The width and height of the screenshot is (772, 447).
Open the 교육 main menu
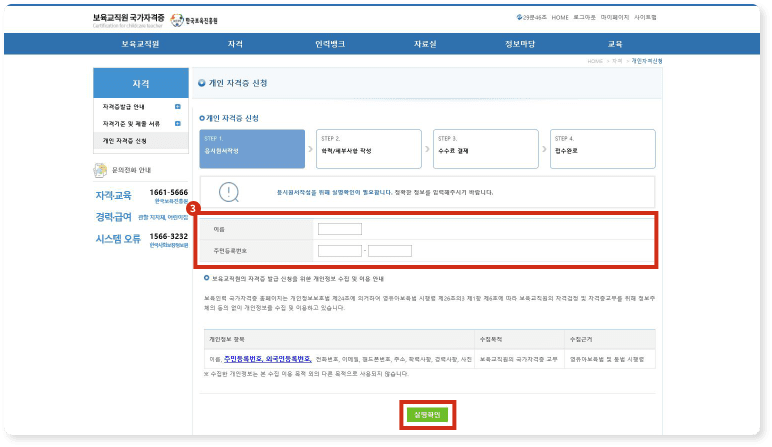click(x=615, y=44)
